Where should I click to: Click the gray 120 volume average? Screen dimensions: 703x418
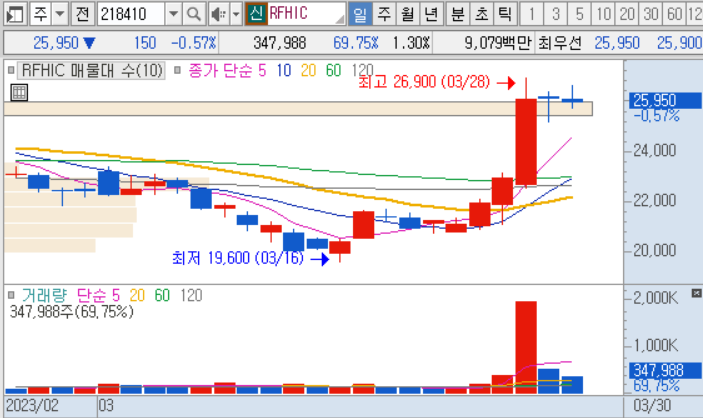point(191,295)
